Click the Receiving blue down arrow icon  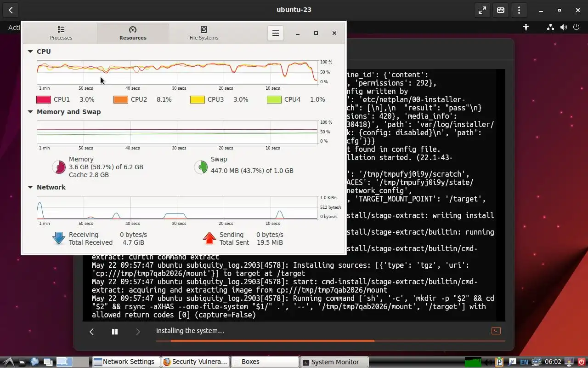coord(59,238)
